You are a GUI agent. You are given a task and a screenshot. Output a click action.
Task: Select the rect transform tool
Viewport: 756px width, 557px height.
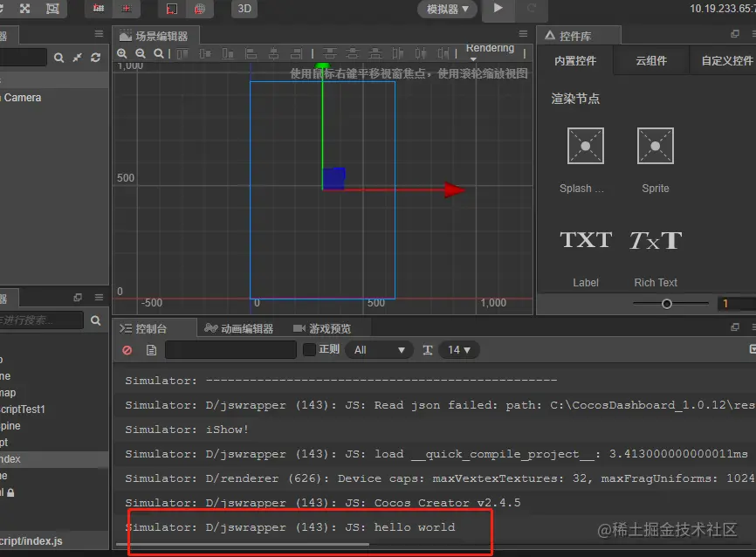click(52, 9)
